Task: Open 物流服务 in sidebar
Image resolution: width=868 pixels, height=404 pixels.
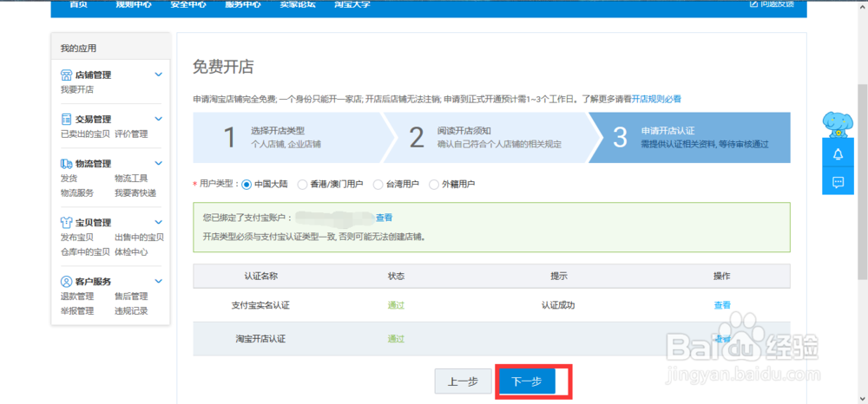Action: 77,192
